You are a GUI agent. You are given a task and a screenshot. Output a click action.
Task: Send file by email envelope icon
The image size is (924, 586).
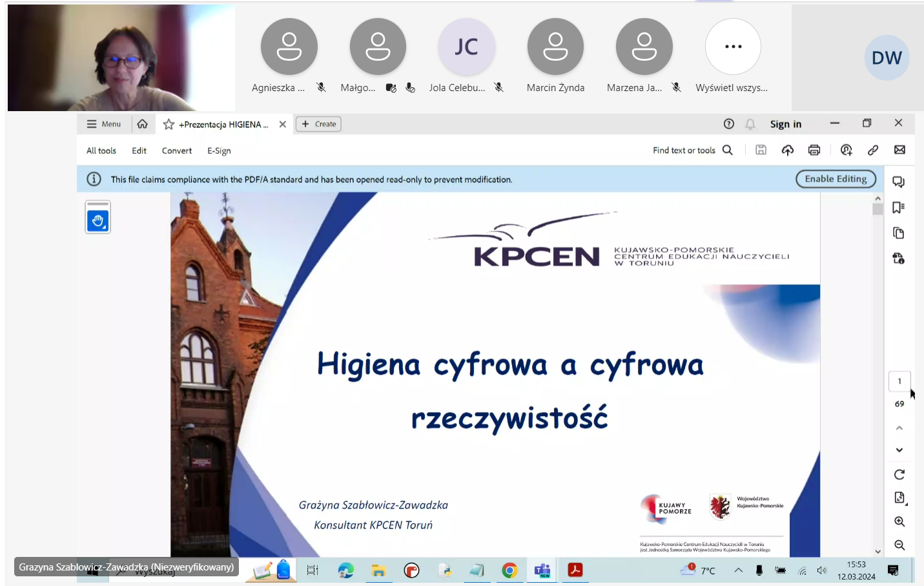click(899, 150)
